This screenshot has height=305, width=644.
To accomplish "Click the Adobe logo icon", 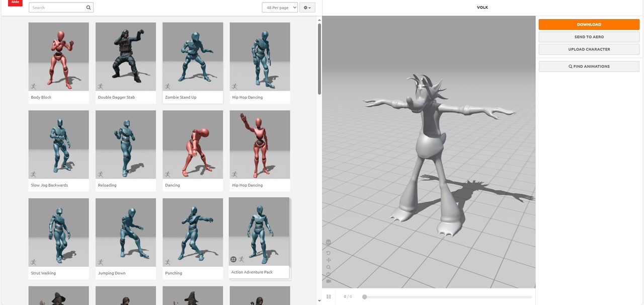I will pos(15,3).
